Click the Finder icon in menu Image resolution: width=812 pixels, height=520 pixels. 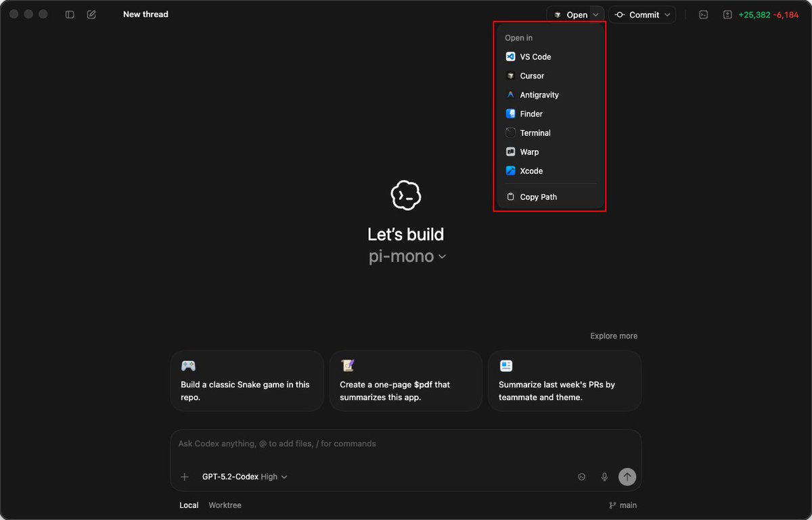click(x=511, y=114)
